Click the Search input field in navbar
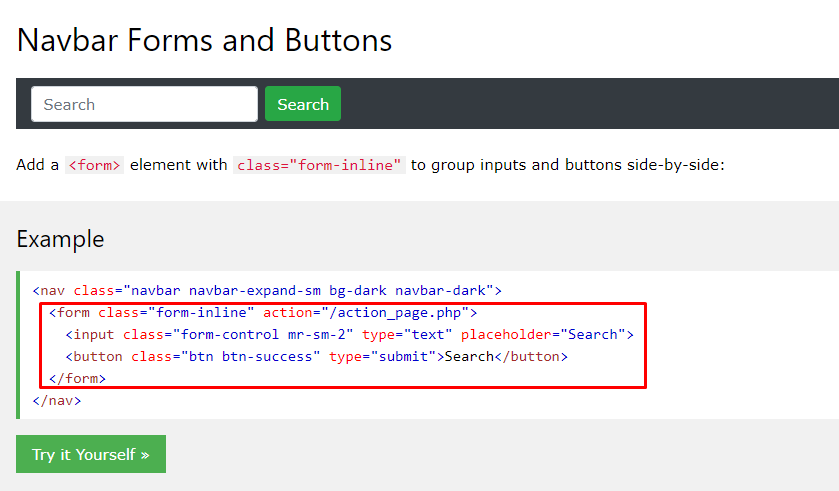This screenshot has height=491, width=839. point(144,104)
